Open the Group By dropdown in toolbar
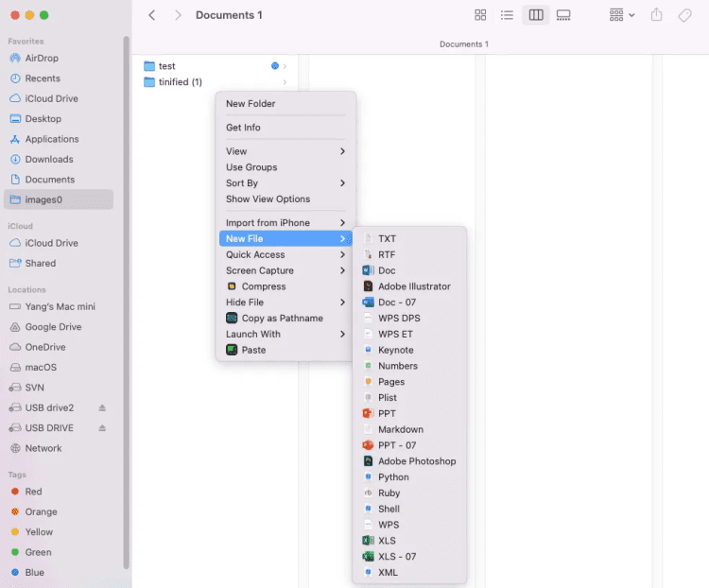 pos(622,15)
